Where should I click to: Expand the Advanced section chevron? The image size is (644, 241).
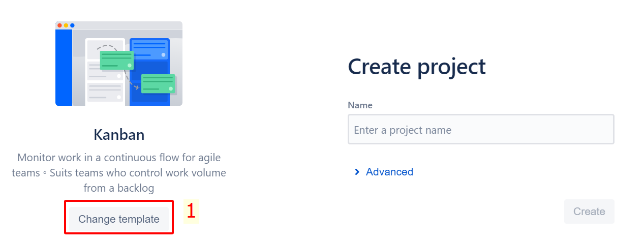point(357,172)
